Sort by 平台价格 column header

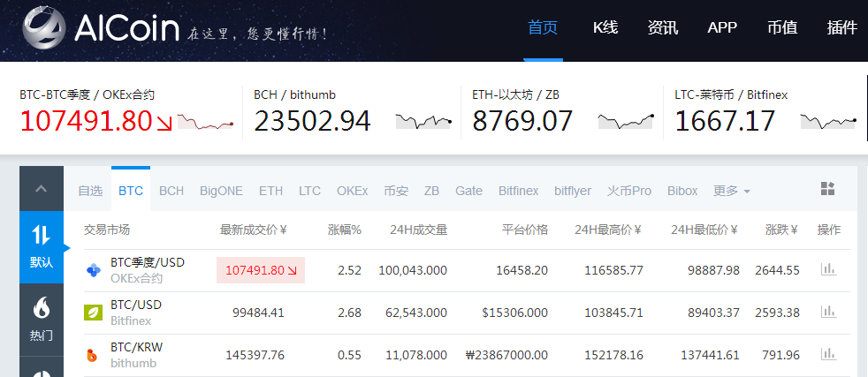(x=525, y=230)
